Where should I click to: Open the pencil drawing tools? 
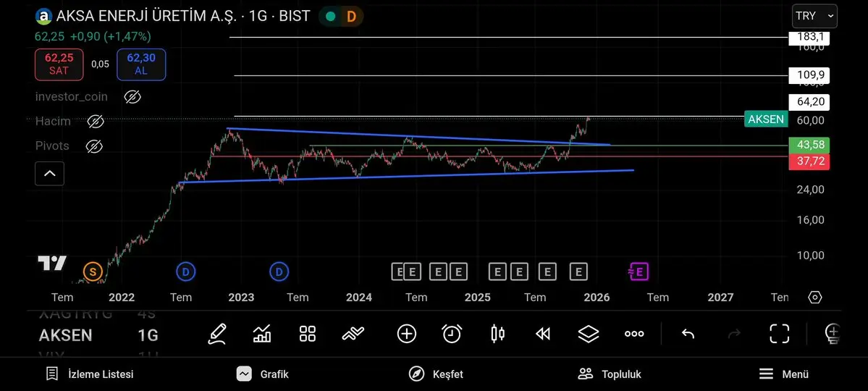tap(217, 334)
